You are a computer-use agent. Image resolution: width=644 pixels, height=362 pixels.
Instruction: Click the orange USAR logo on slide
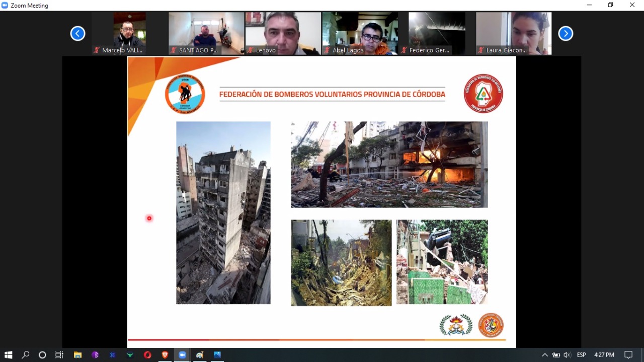[x=185, y=94]
